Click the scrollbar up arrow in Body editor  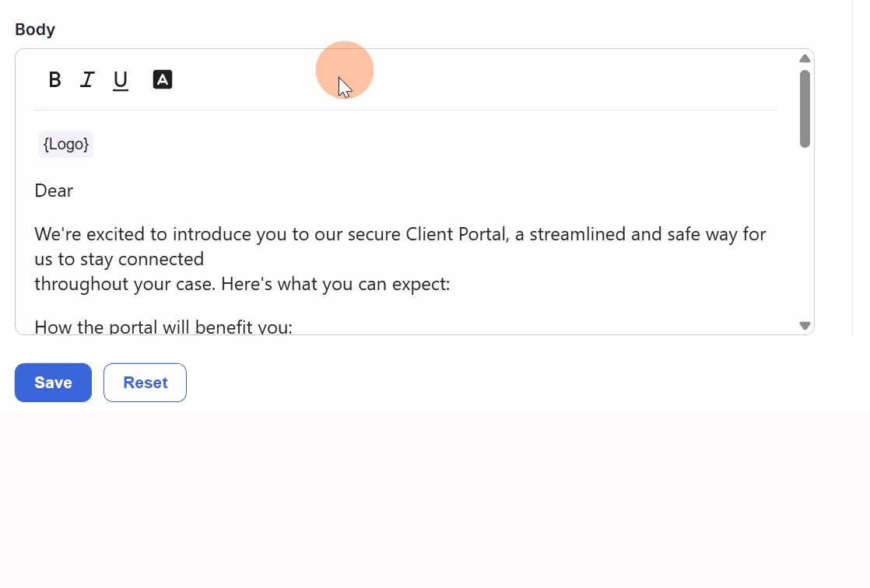click(x=805, y=59)
